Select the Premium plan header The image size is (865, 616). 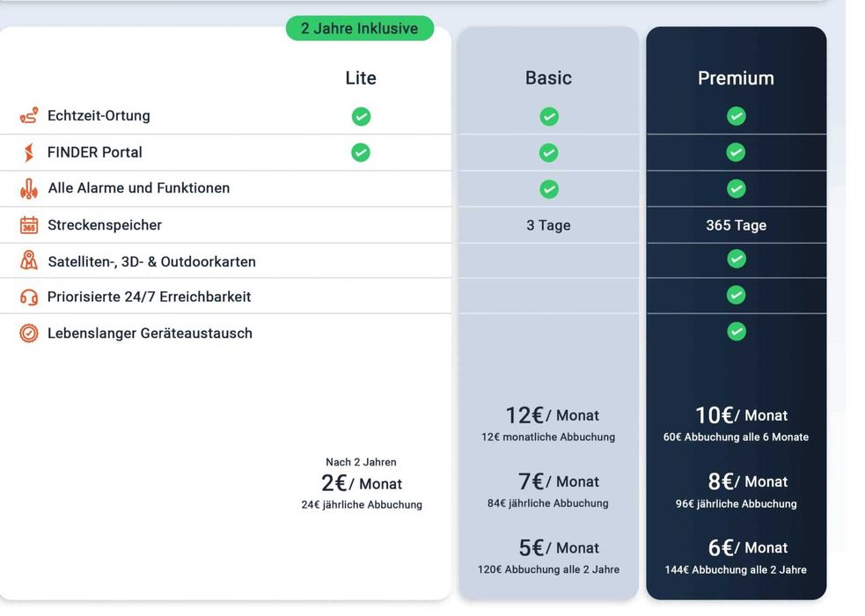pyautogui.click(x=736, y=78)
